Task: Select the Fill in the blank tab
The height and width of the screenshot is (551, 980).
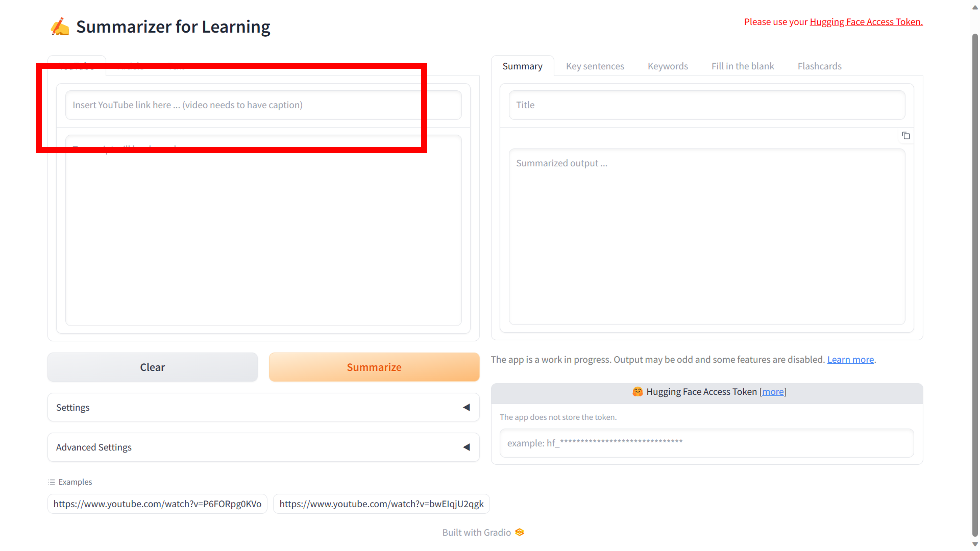Action: click(742, 66)
